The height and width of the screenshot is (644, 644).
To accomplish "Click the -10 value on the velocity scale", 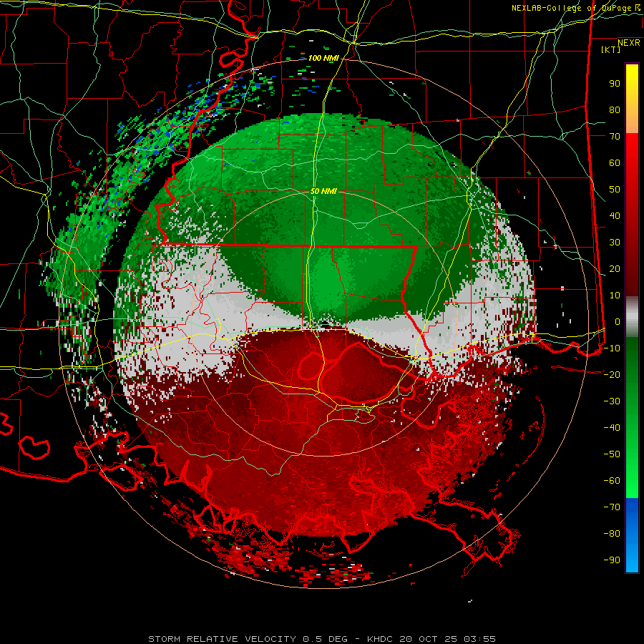I will (612, 348).
